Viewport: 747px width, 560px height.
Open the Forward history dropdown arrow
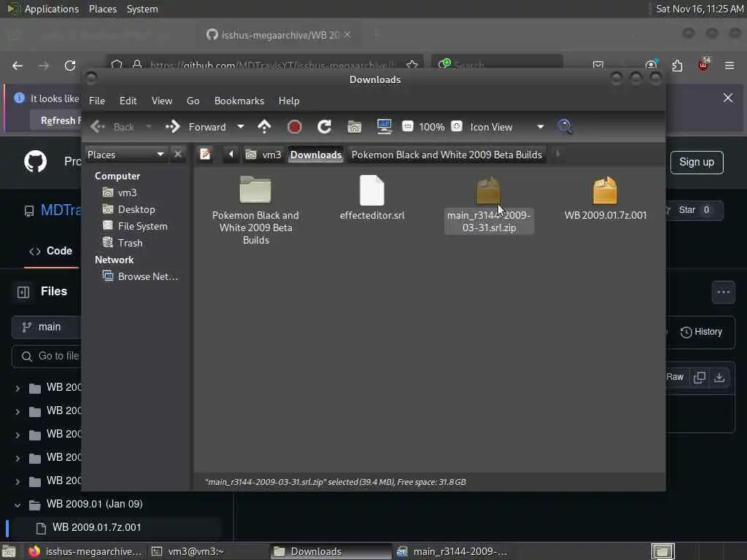pos(241,127)
